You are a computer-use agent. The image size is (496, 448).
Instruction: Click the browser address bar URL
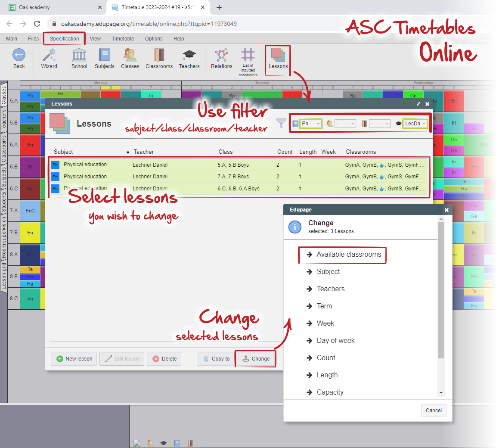coord(149,24)
